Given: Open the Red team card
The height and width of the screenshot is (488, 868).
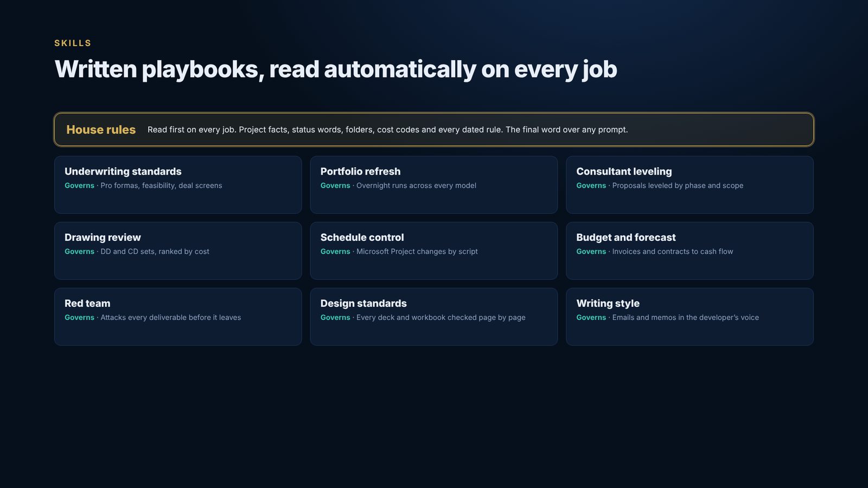Looking at the screenshot, I should [178, 317].
